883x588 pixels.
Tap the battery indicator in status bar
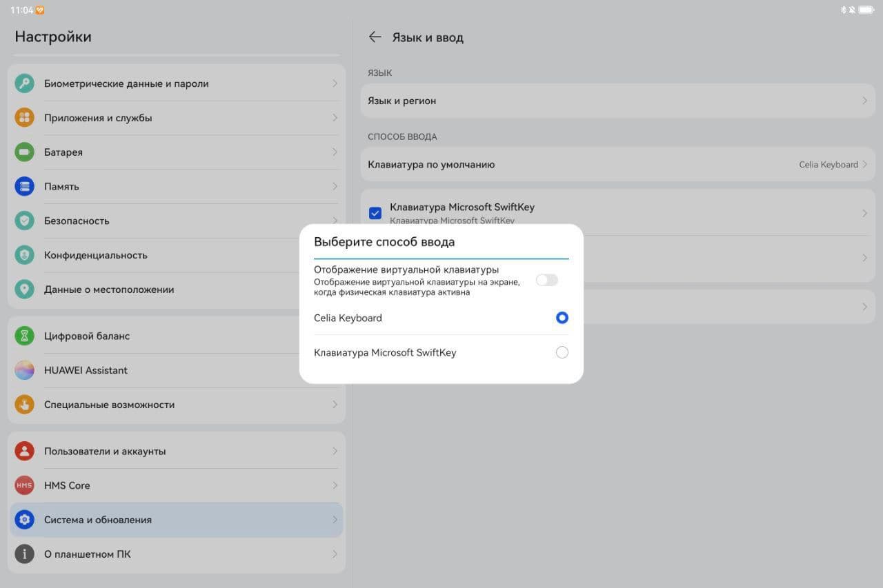point(866,10)
